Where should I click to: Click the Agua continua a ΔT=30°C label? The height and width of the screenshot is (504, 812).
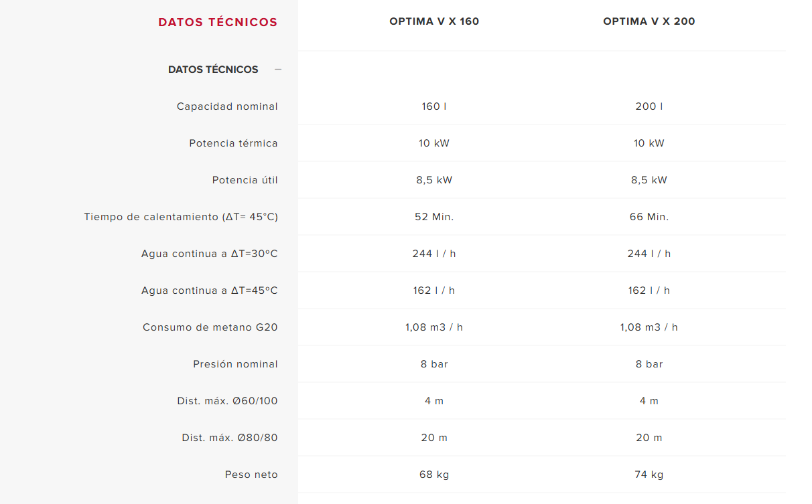click(209, 254)
